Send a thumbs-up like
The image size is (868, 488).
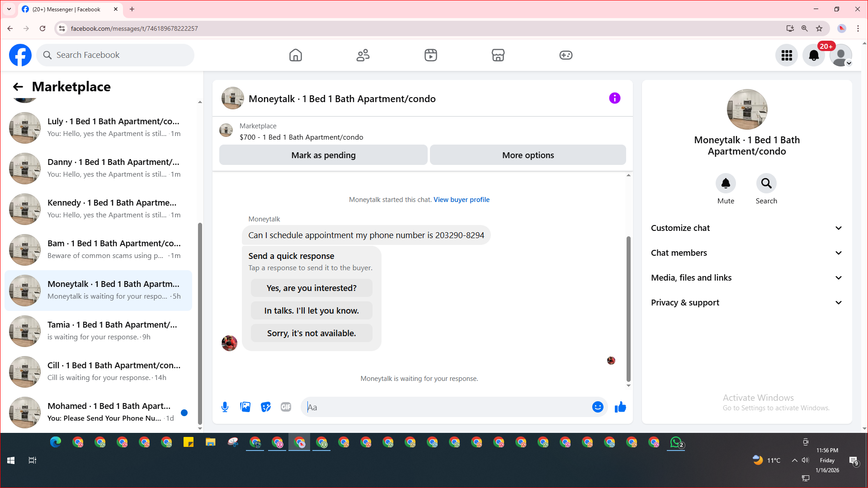(x=620, y=407)
